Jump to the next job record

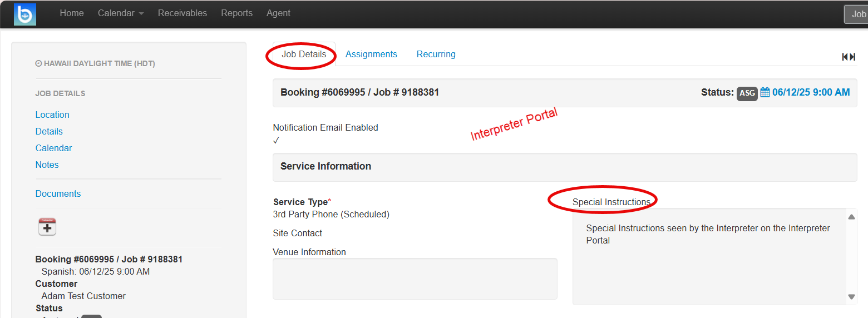pyautogui.click(x=852, y=57)
